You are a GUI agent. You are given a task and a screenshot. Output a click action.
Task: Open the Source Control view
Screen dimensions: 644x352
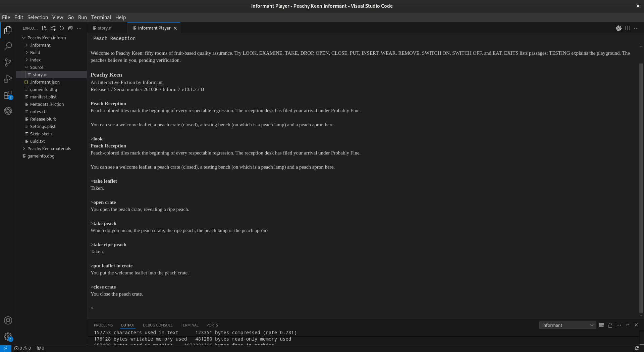click(x=8, y=62)
